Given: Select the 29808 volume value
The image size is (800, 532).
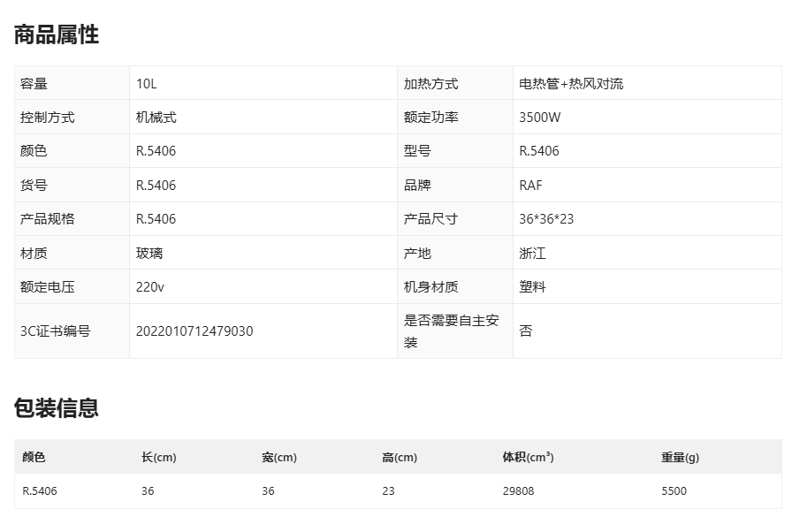Looking at the screenshot, I should (518, 491).
